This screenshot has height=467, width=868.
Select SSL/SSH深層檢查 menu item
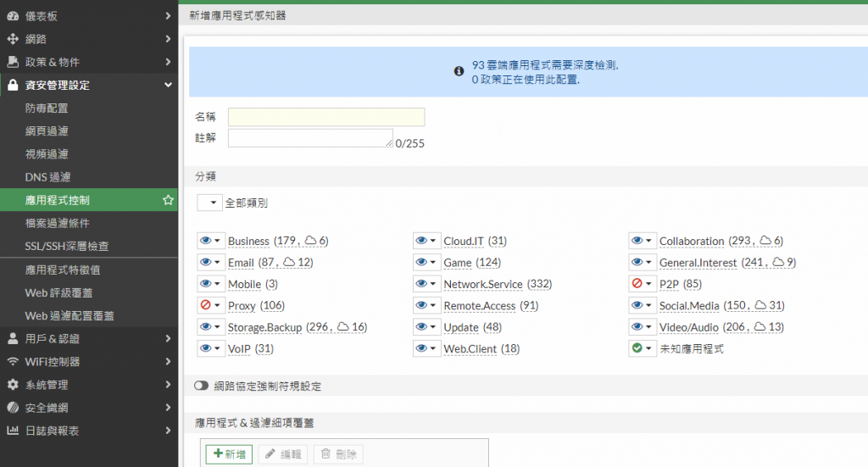(x=67, y=247)
